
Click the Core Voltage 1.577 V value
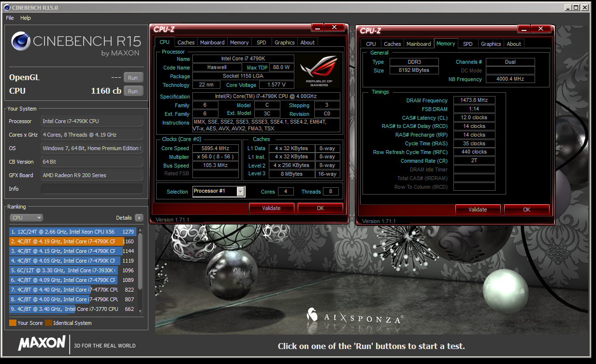pyautogui.click(x=276, y=85)
